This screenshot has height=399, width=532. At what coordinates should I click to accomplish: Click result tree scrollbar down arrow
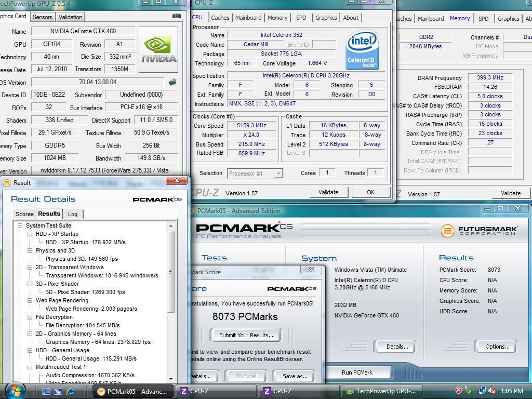[171, 379]
